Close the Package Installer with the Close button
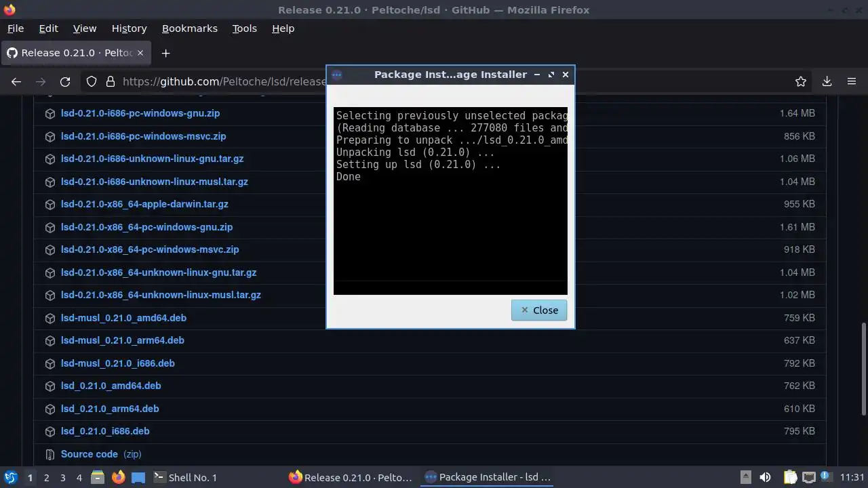Screen dimensions: 868x488 click(539, 310)
